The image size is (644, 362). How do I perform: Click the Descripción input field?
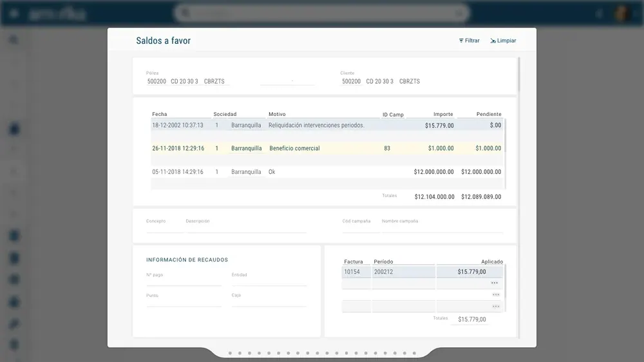pyautogui.click(x=247, y=229)
